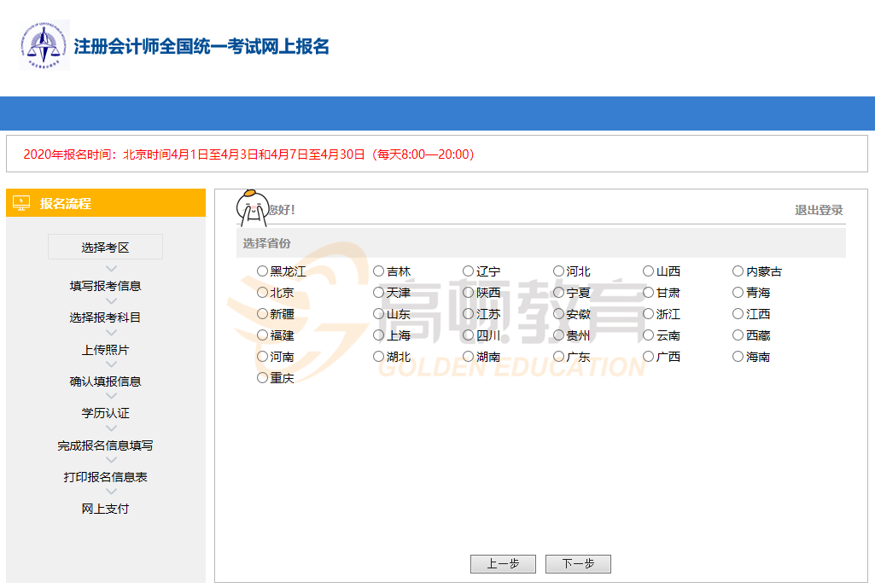
Task: Select the 黑龙江 radio button
Action: pyautogui.click(x=263, y=271)
